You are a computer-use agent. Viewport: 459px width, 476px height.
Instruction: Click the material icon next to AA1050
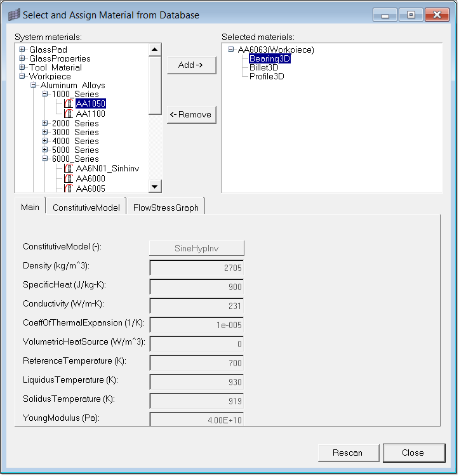tap(69, 103)
